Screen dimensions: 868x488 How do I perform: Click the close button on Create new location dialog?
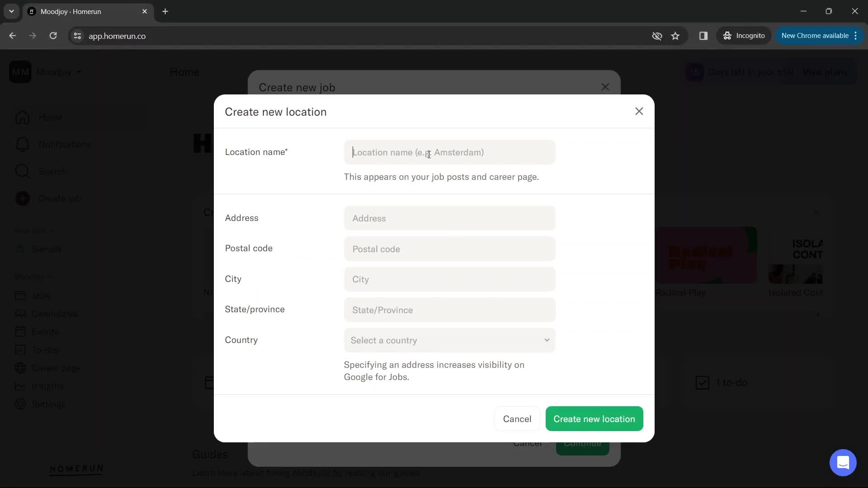click(639, 112)
